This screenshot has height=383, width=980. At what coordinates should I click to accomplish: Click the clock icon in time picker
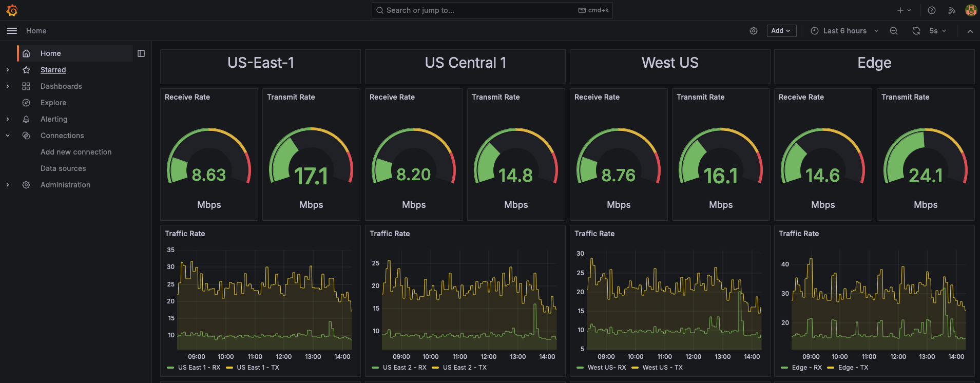(815, 31)
